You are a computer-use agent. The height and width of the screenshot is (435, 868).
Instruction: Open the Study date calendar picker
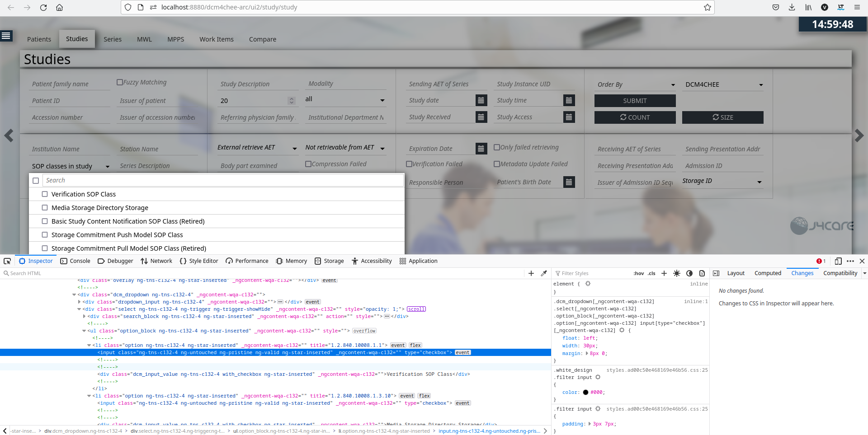(x=481, y=100)
